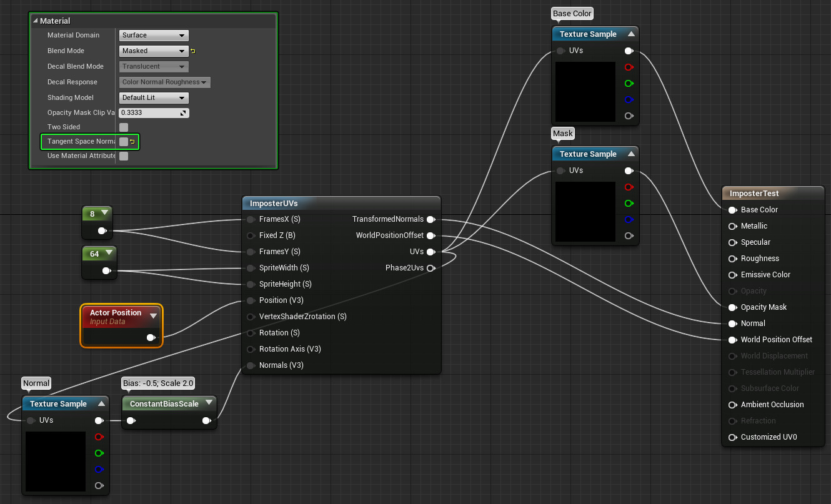Collapse the Material section triangle

click(35, 21)
